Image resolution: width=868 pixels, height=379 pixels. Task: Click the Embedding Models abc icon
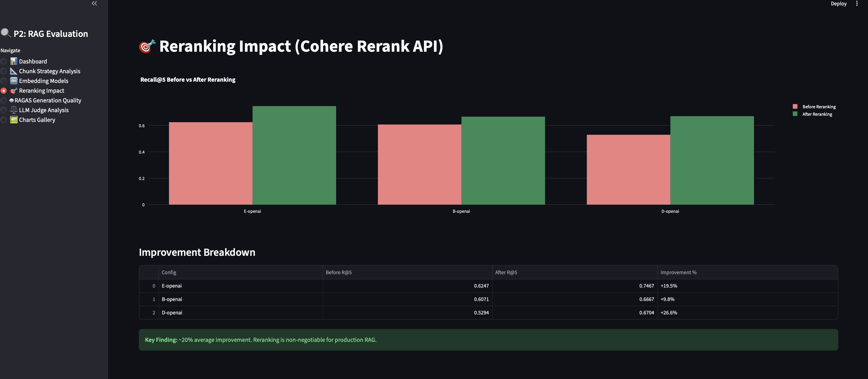14,81
